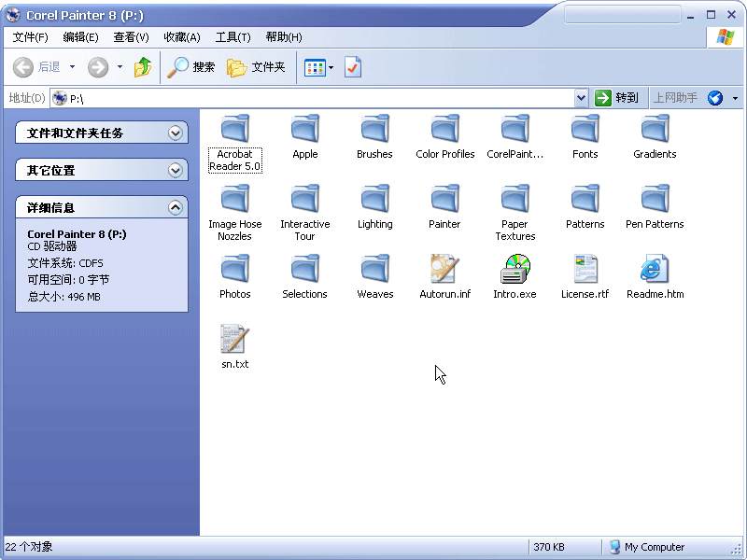Open the address bar dropdown list
747x560 pixels.
[x=581, y=98]
